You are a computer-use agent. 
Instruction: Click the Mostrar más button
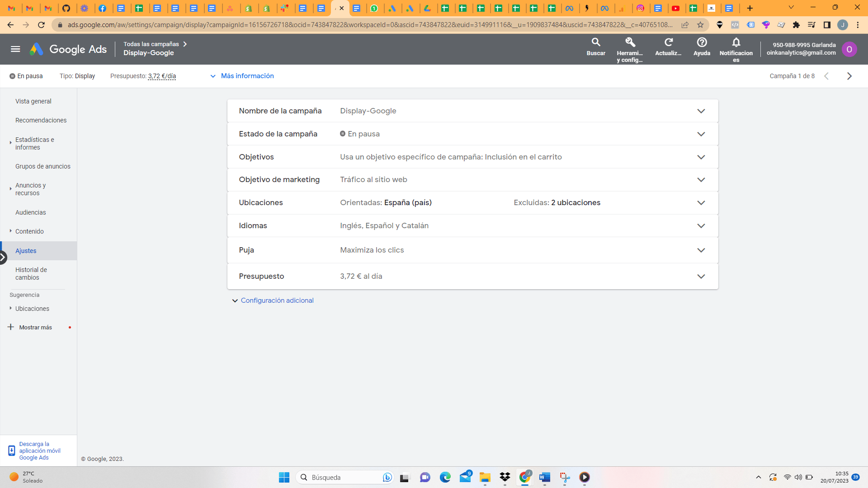point(35,327)
